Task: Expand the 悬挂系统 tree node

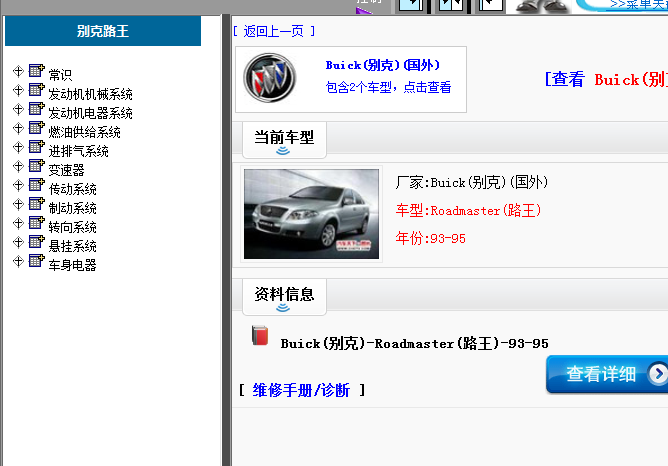Action: tap(18, 242)
